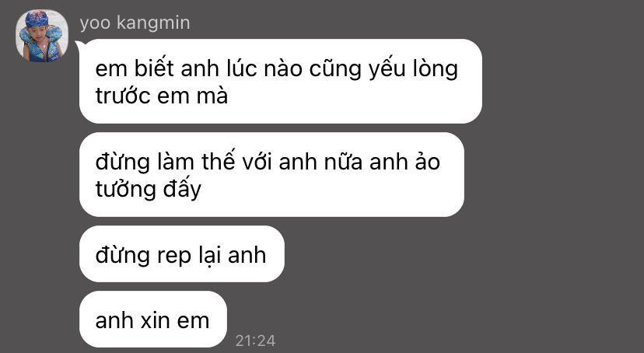The width and height of the screenshot is (644, 353).
Task: Click the words "yếu lòng" in first message
Action: point(413,69)
